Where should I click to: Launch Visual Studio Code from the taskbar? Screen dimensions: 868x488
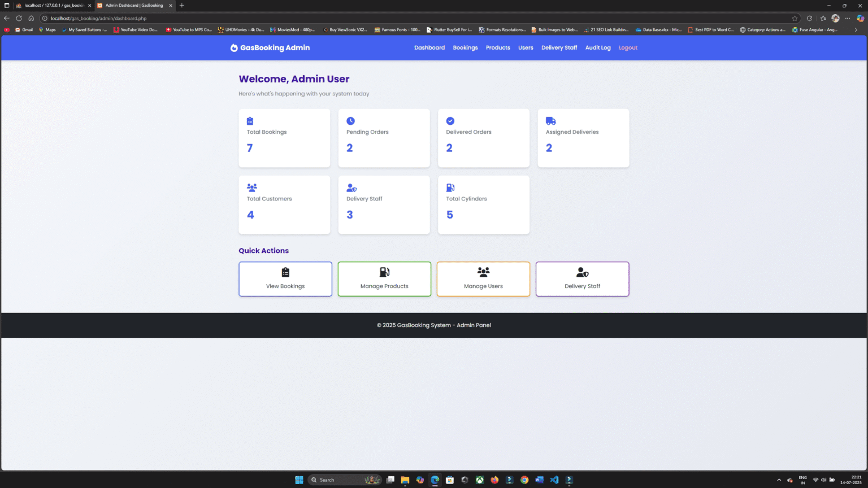pos(554,480)
